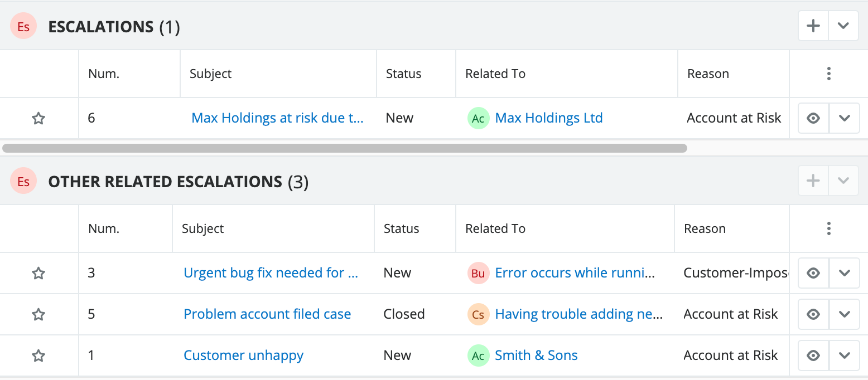
Task: Expand the row actions chevron for escalation 1
Action: click(x=844, y=355)
